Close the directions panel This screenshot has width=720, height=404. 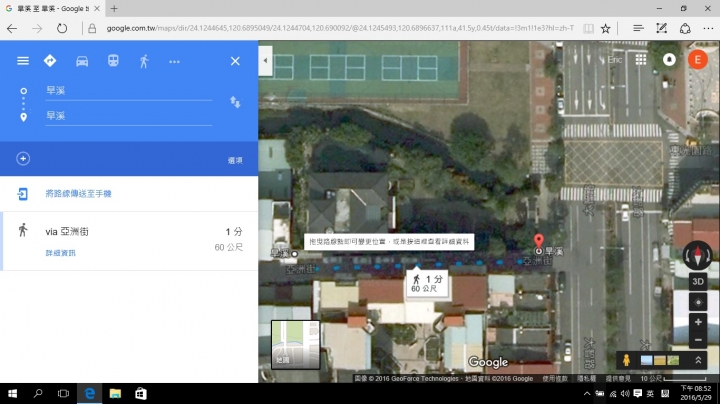pyautogui.click(x=235, y=61)
